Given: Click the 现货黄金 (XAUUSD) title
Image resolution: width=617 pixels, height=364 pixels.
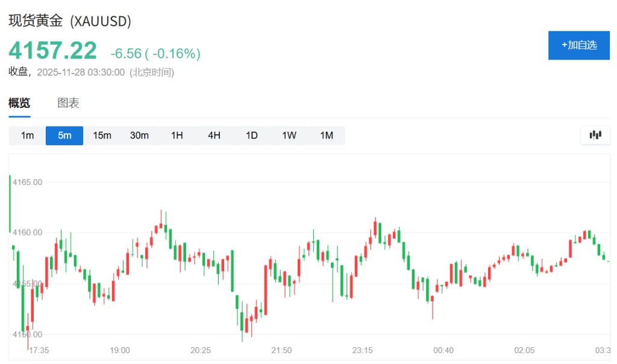Looking at the screenshot, I should [70, 21].
